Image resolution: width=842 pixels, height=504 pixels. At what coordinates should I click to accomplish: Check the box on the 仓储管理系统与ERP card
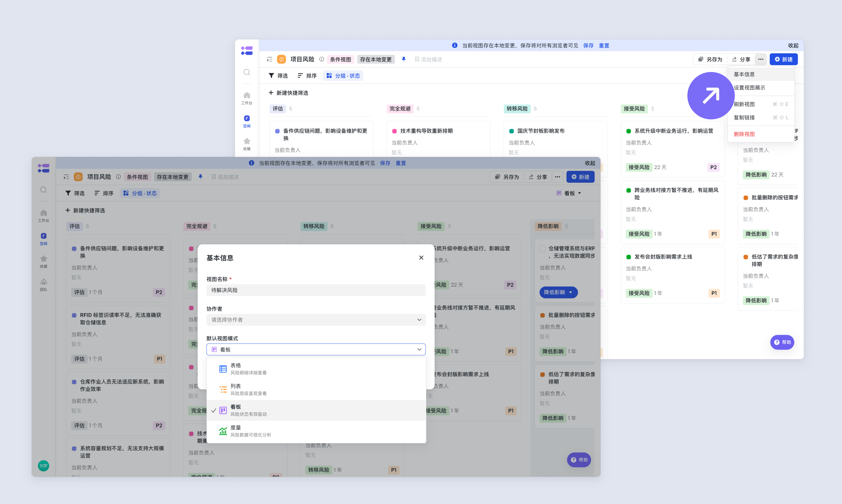click(542, 249)
